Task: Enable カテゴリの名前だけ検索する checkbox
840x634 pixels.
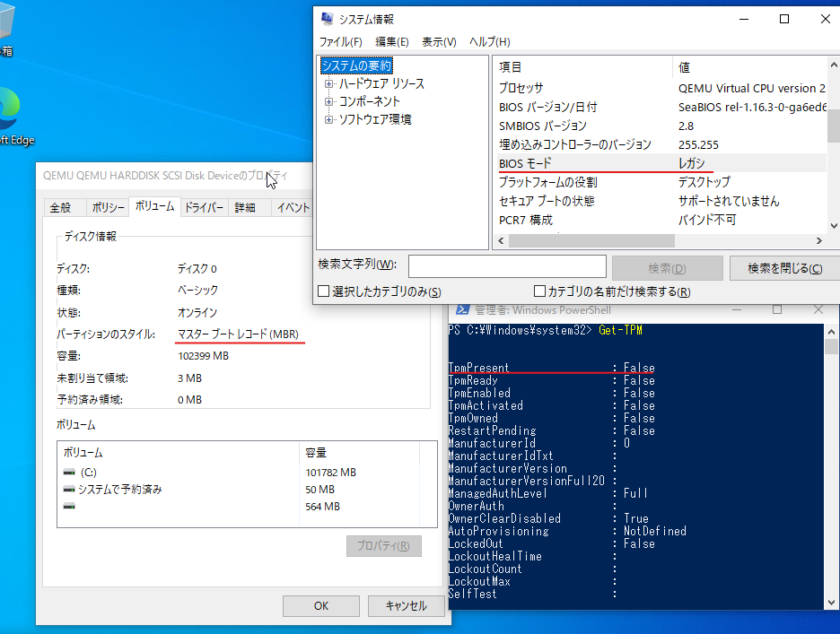Action: point(540,291)
